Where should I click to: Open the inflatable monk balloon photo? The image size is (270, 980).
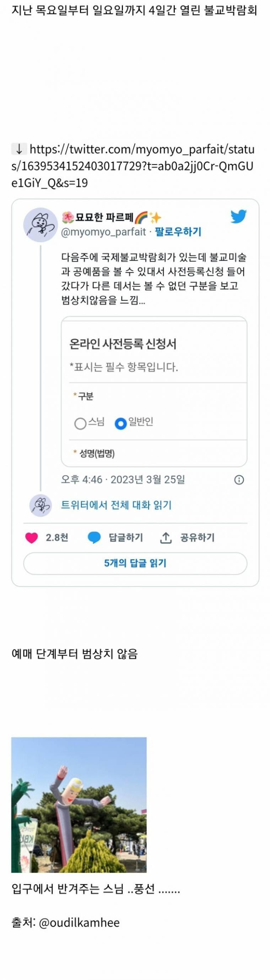tap(79, 805)
